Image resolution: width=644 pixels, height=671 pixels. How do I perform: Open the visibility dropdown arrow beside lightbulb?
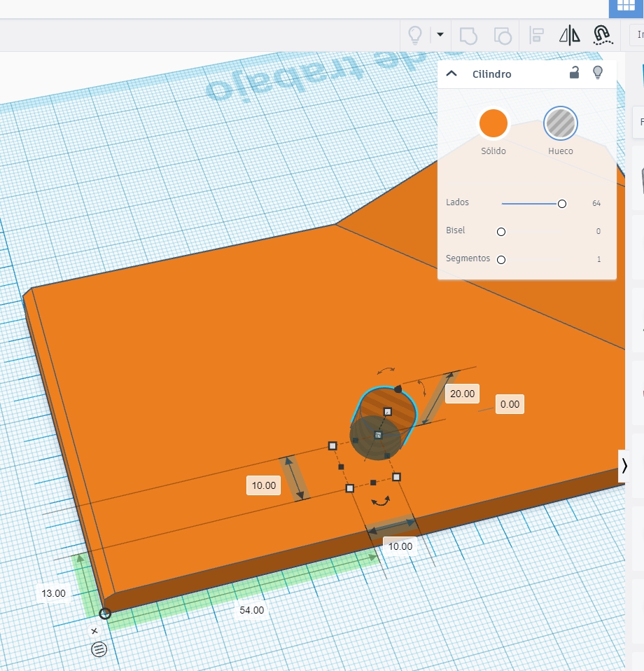coord(440,34)
